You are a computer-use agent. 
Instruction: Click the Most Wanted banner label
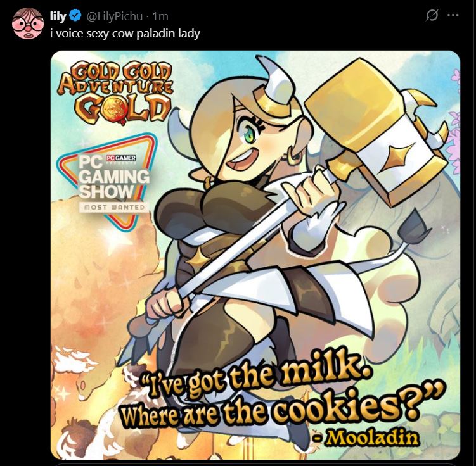tap(114, 208)
